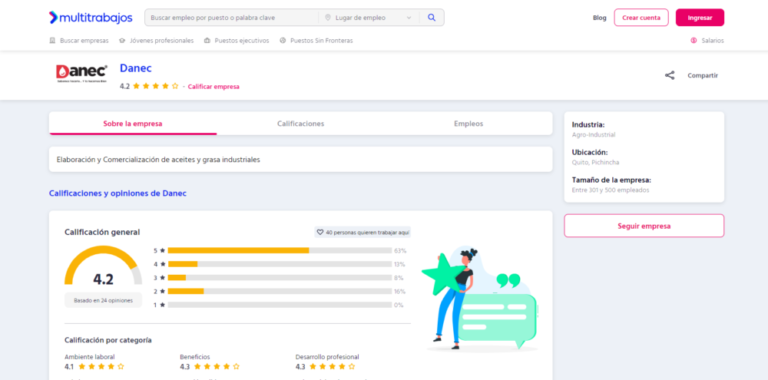The width and height of the screenshot is (768, 380).
Task: Click the magnifying glass search icon
Action: pyautogui.click(x=432, y=18)
